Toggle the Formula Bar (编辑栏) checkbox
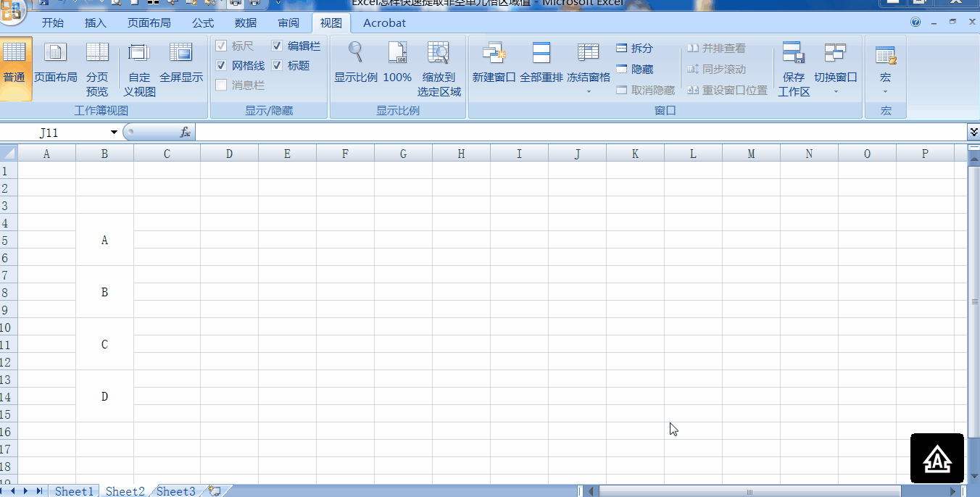This screenshot has height=497, width=980. 277,46
